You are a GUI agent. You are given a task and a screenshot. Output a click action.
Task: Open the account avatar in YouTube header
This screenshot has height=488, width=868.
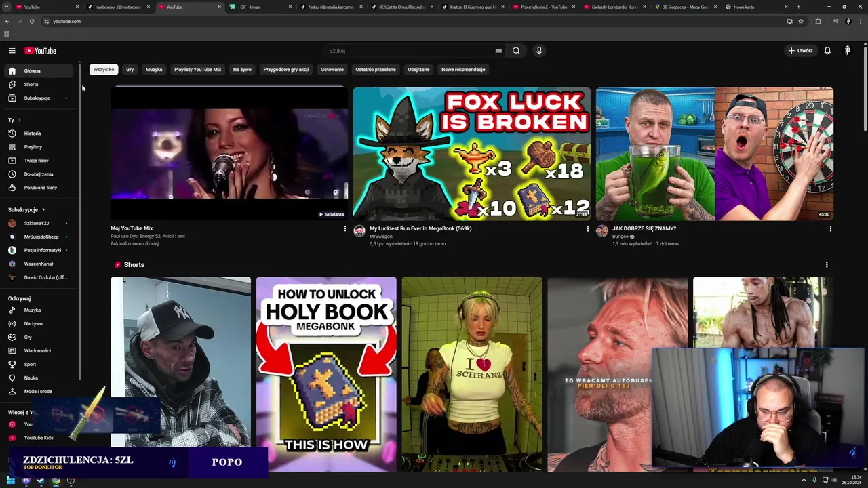click(847, 51)
